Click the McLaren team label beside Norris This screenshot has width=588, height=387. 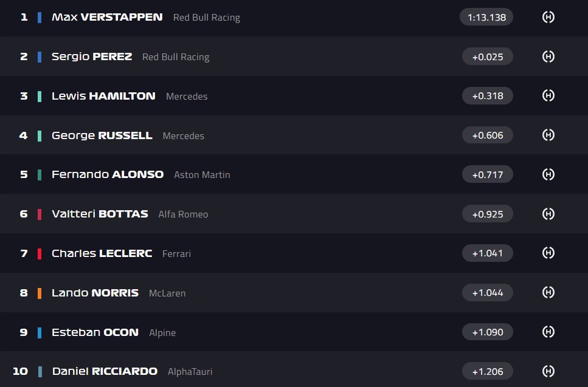[167, 293]
